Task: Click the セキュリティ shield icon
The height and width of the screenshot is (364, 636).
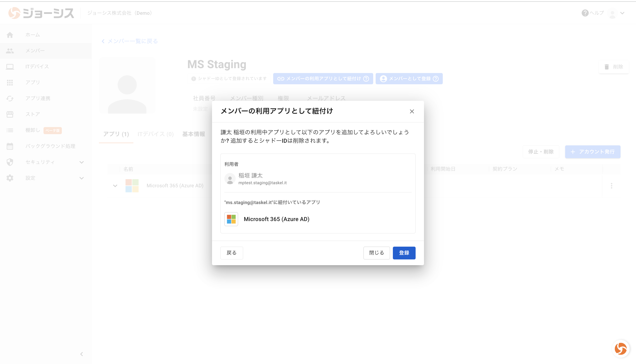Action: [10, 162]
